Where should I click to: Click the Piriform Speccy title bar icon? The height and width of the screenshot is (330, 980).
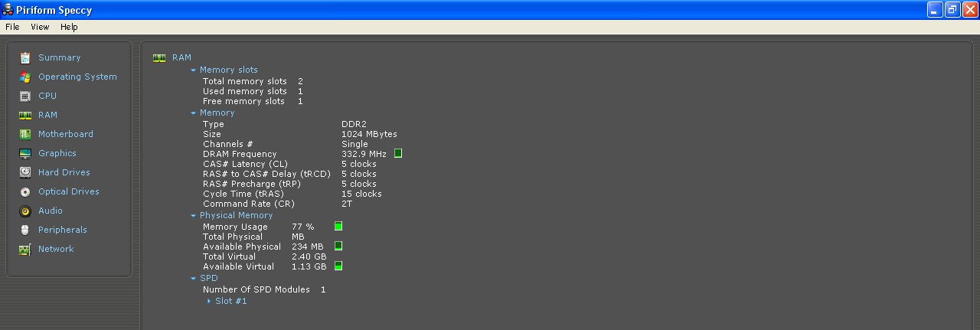(x=8, y=9)
